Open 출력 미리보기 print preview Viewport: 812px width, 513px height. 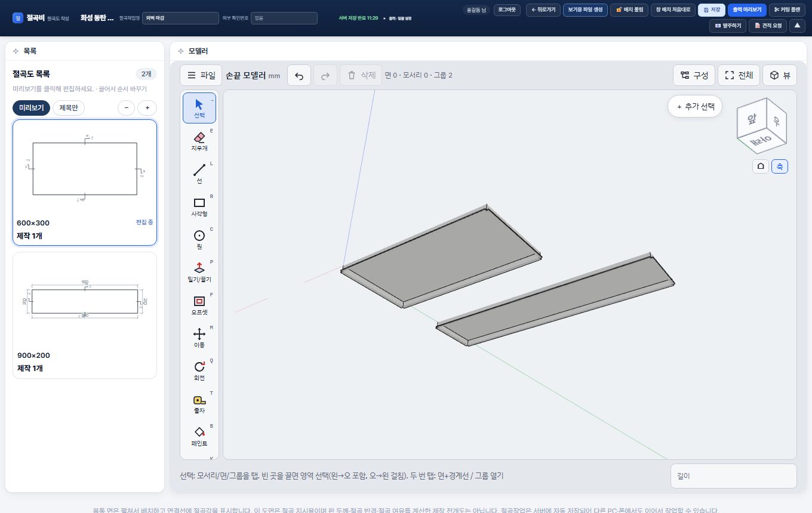pos(747,10)
